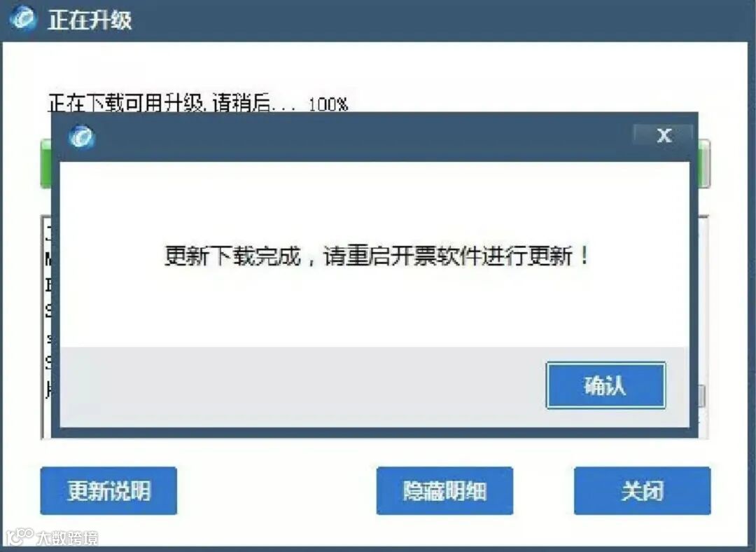Close the popup with the X button
The height and width of the screenshot is (552, 756).
click(664, 135)
